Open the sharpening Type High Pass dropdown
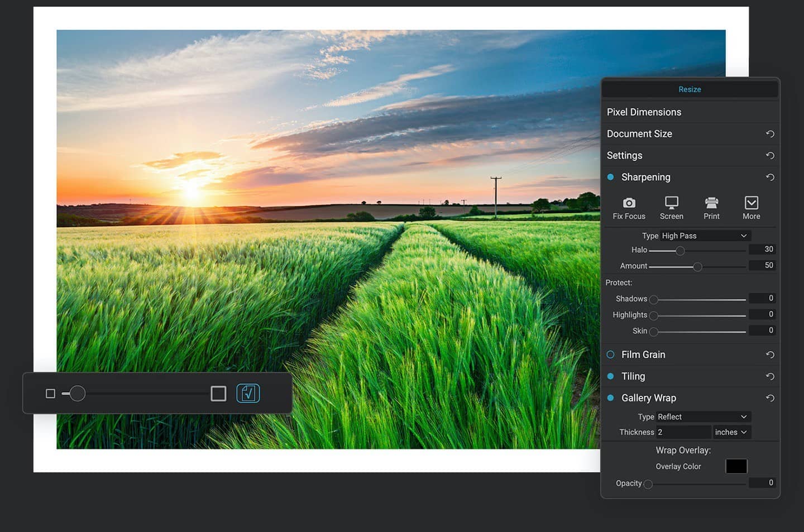The height and width of the screenshot is (532, 804). point(705,236)
